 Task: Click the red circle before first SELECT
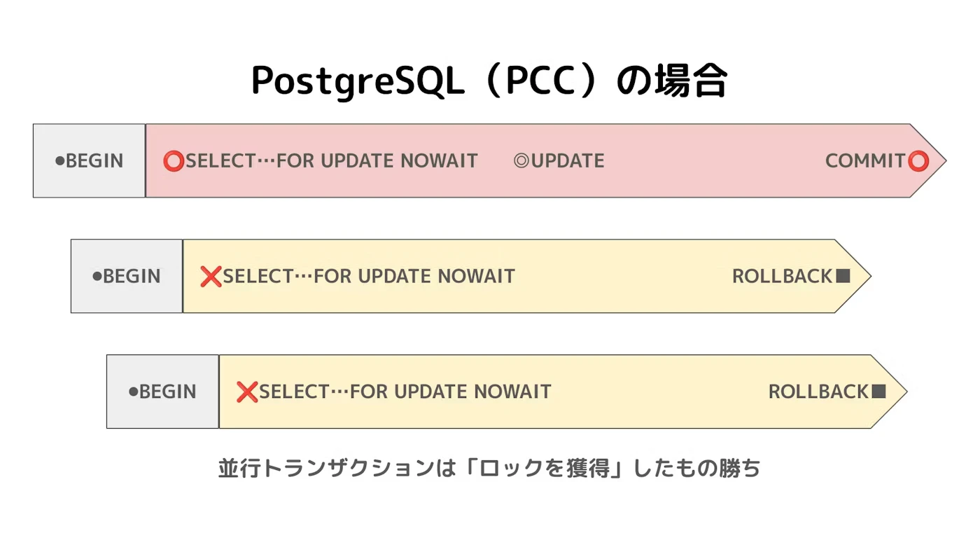174,161
